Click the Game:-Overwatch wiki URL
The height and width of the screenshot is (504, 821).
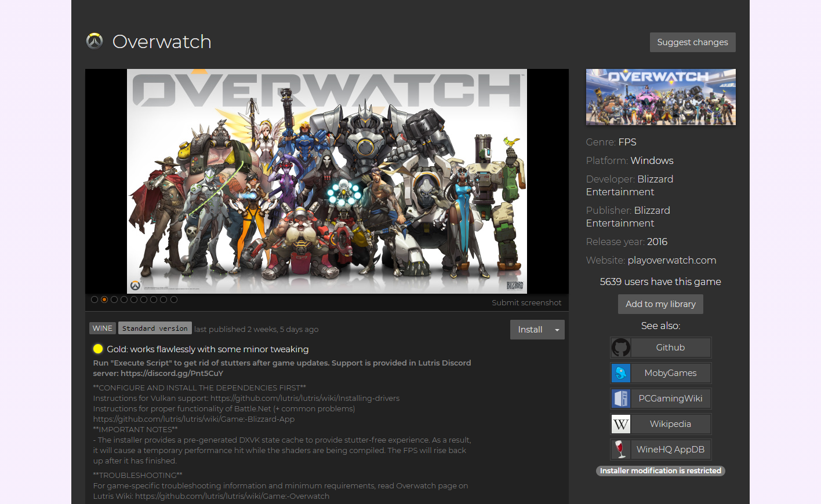click(232, 496)
